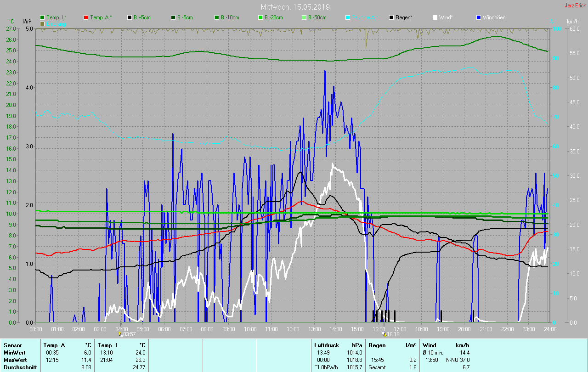Click the olive legend swatch in second legend row

coord(43,23)
